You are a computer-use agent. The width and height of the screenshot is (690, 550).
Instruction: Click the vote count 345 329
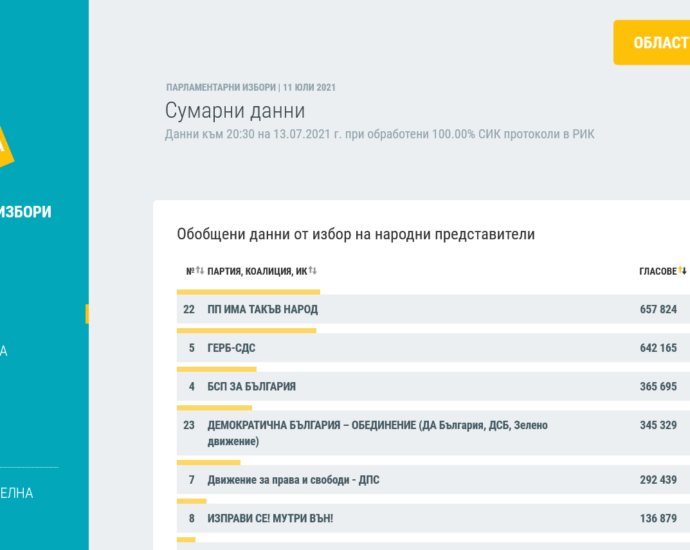pyautogui.click(x=658, y=425)
